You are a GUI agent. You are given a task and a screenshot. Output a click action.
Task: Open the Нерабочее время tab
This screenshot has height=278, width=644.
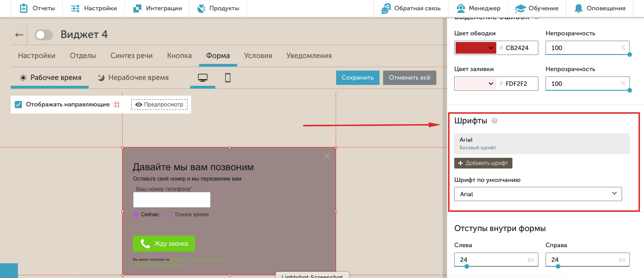click(133, 78)
